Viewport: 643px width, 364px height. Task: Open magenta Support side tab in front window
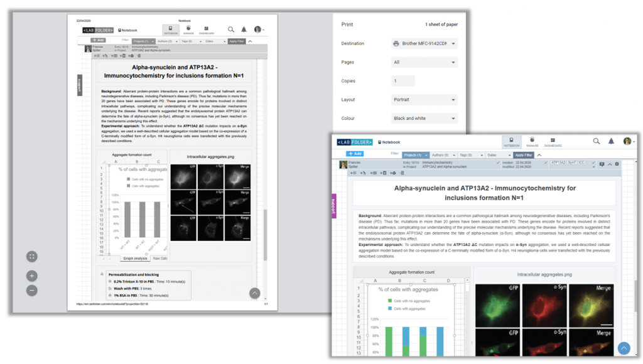coord(334,206)
